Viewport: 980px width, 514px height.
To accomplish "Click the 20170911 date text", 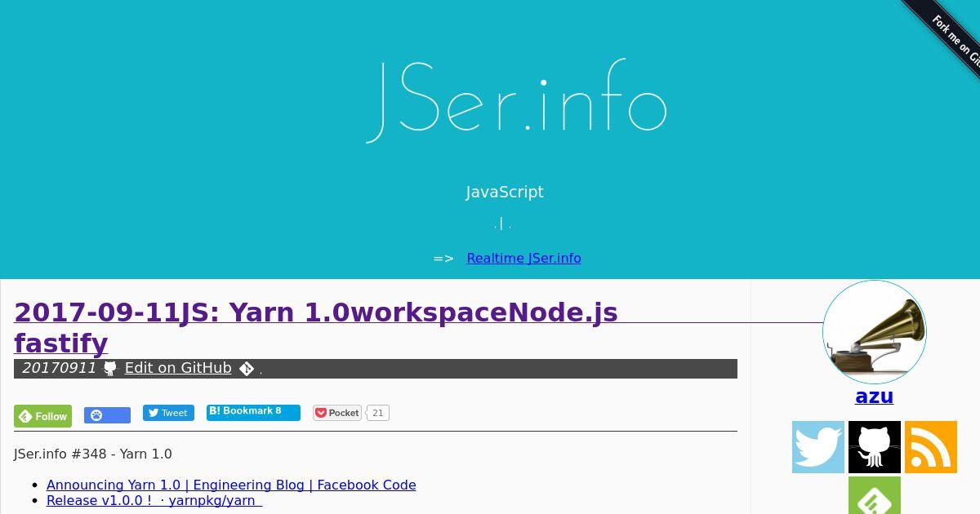I will point(59,368).
